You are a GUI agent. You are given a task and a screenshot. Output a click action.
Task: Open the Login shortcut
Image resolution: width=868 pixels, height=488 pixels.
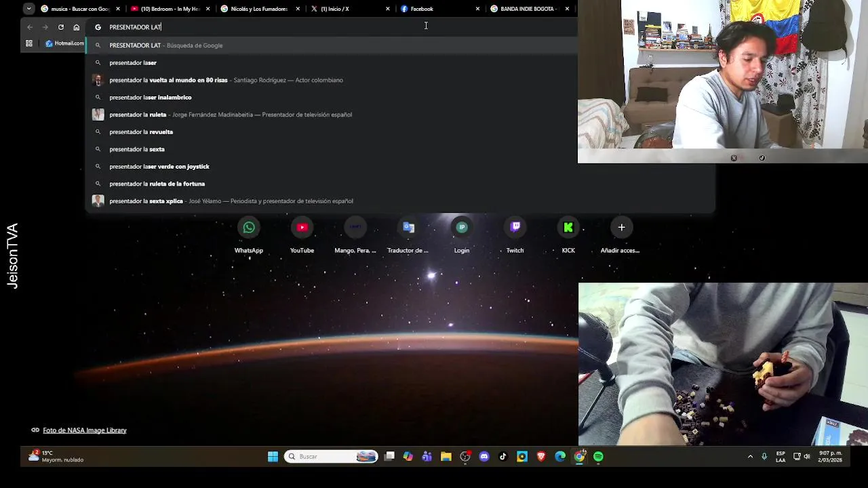pos(462,228)
